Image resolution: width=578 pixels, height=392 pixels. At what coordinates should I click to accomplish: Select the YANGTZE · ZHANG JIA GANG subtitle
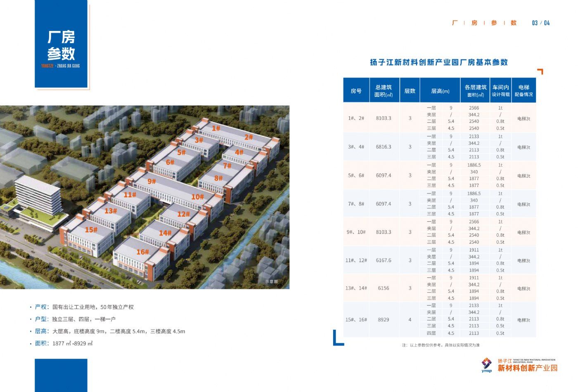click(61, 66)
